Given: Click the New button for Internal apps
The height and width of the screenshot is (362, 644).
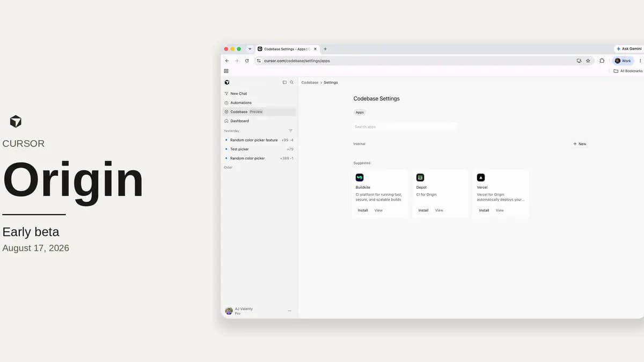Looking at the screenshot, I should pyautogui.click(x=580, y=144).
